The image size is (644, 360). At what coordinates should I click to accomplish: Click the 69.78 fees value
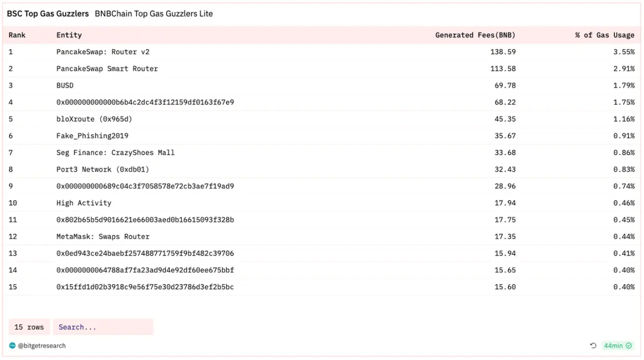click(x=505, y=86)
